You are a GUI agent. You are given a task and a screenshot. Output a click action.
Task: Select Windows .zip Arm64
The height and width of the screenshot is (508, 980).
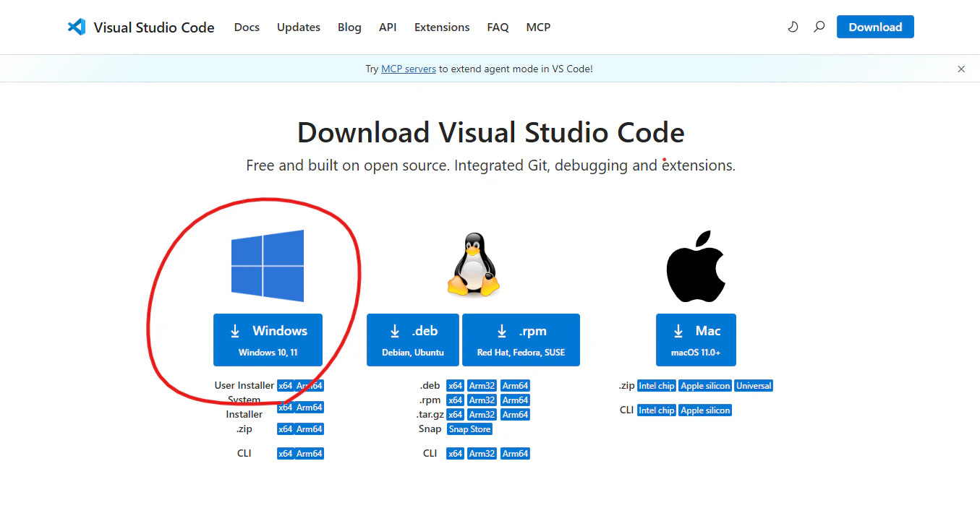[x=310, y=429]
